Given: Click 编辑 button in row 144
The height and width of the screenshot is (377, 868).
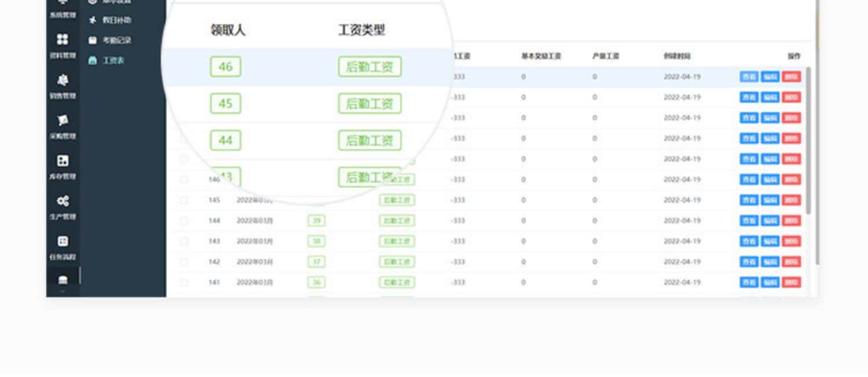Looking at the screenshot, I should [770, 221].
